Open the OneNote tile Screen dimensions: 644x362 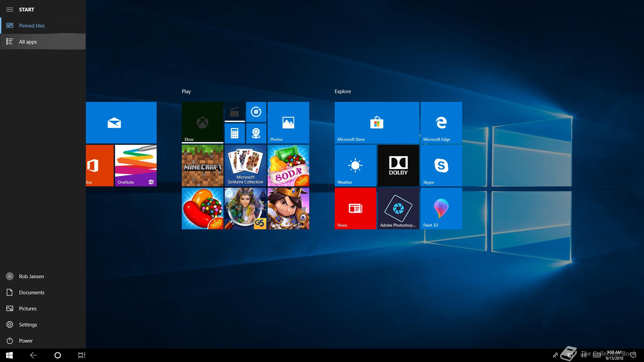[136, 166]
